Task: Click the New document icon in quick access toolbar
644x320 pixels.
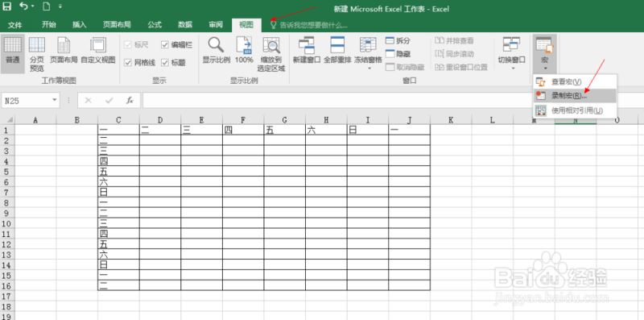Action: (x=47, y=6)
